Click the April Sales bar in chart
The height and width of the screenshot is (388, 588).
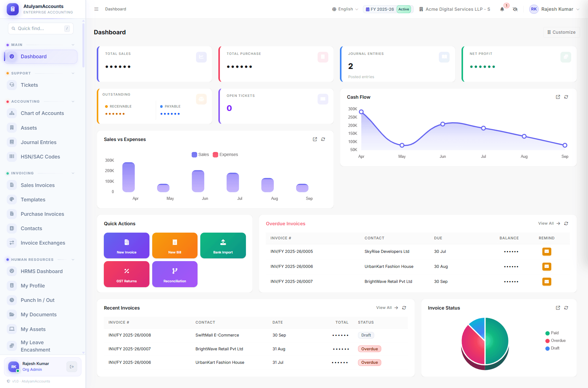click(129, 177)
